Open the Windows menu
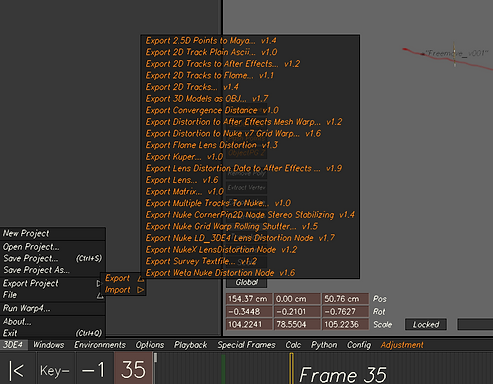 coord(49,345)
